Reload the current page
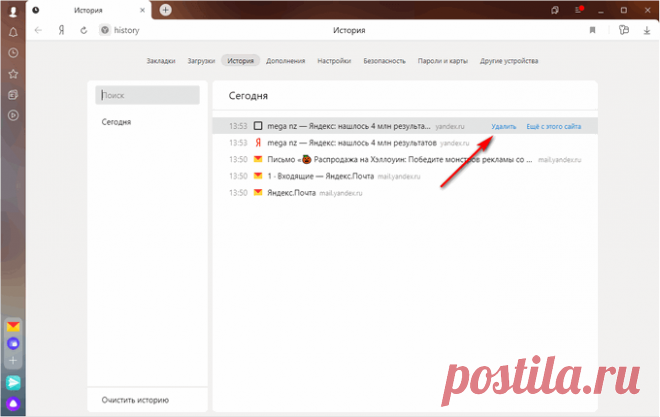This screenshot has width=660, height=417. 84,30
